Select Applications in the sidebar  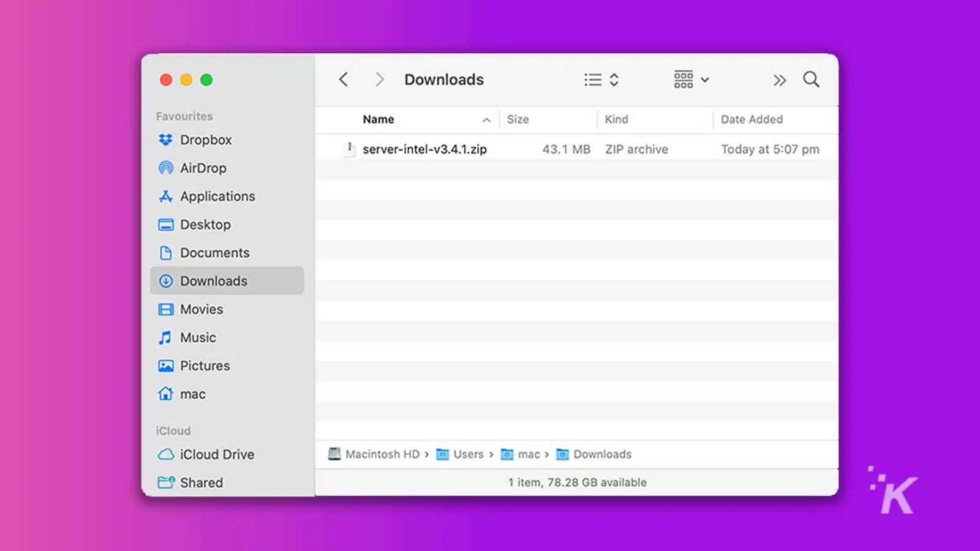[217, 196]
